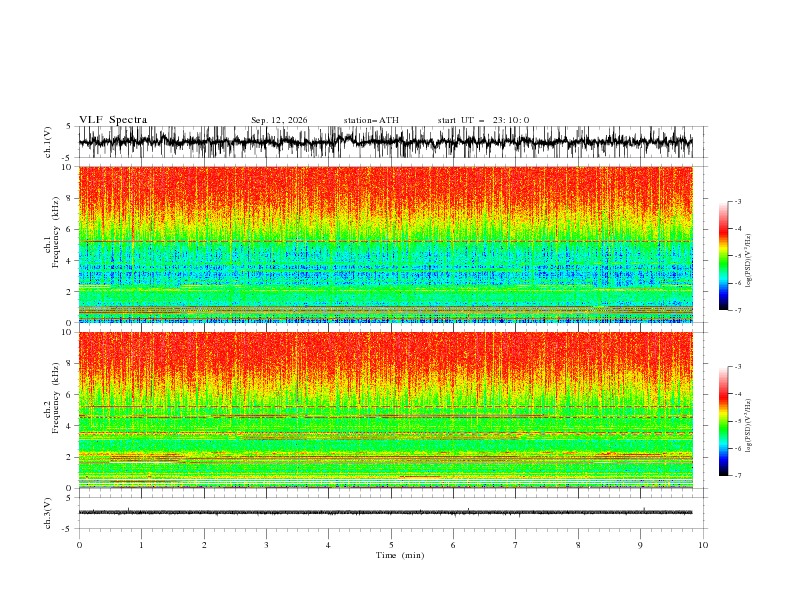The width and height of the screenshot is (792, 612).
Task: Click the Time (min) axis label
Action: tap(400, 555)
